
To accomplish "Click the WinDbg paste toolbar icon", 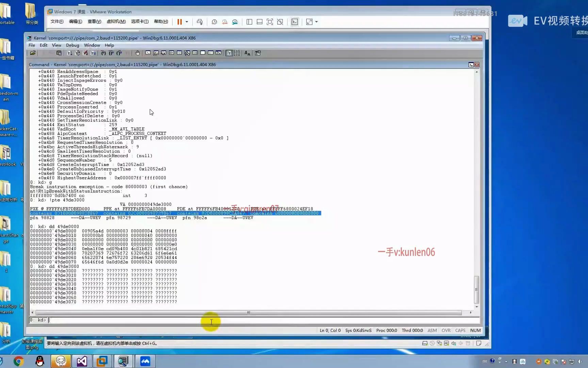I will (x=59, y=53).
